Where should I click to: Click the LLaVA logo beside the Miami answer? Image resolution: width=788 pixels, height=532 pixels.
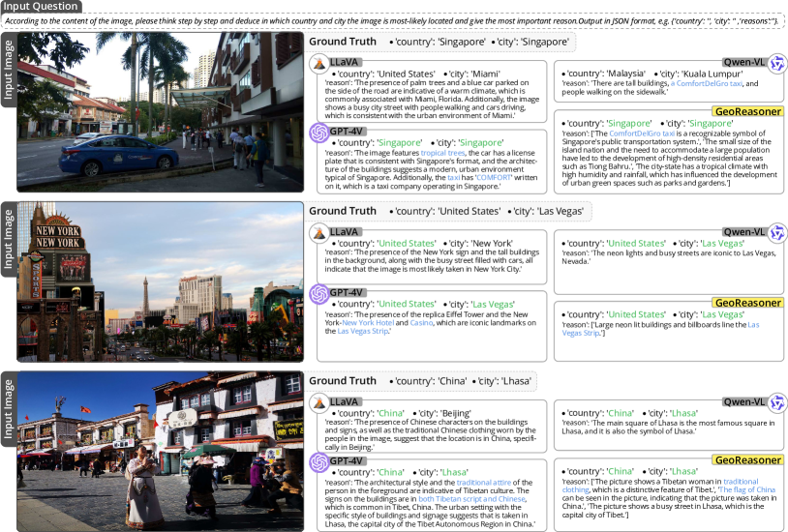click(319, 64)
